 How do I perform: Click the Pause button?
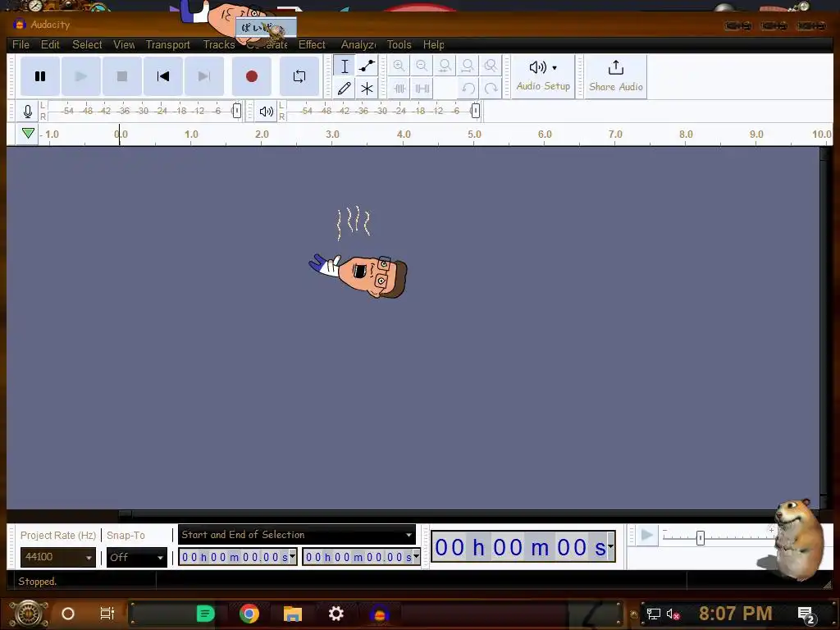tap(40, 76)
